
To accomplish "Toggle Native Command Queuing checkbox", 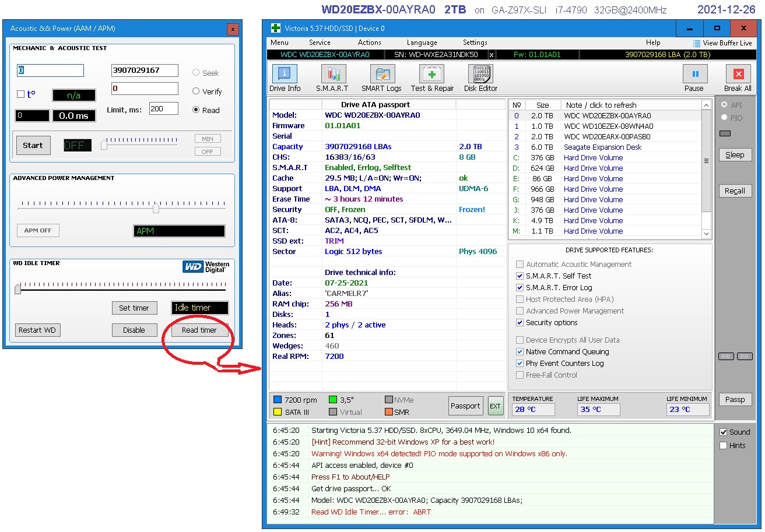I will (x=520, y=352).
